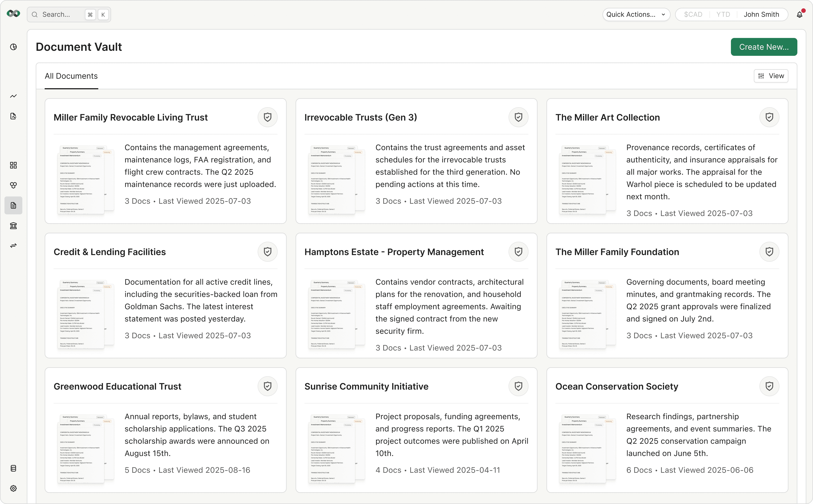Expand the Quick Actions dropdown
Screen dimensions: 813x504
(x=636, y=15)
